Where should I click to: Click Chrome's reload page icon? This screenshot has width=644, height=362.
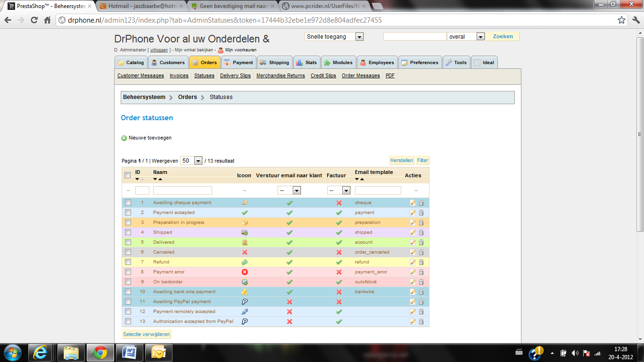click(34, 20)
